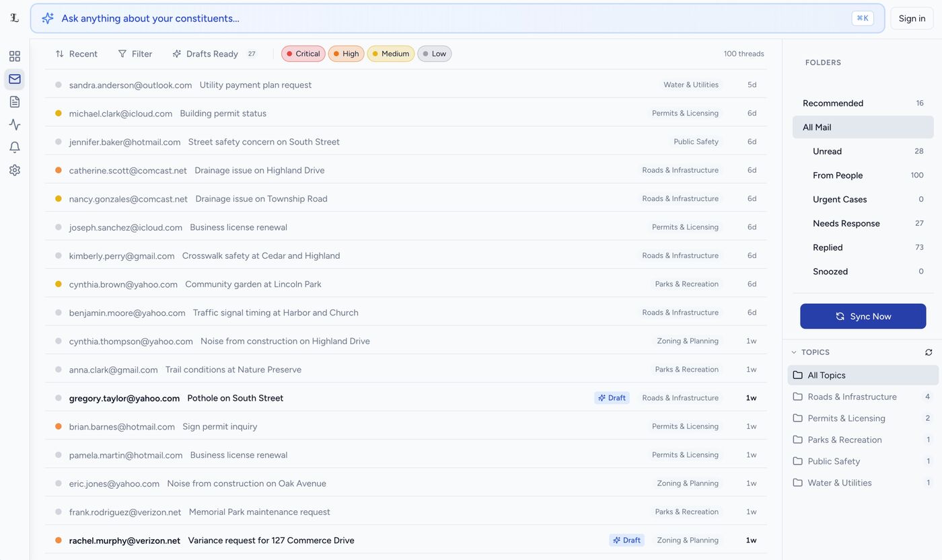Select the Unread folder
942x560 pixels.
coord(827,151)
